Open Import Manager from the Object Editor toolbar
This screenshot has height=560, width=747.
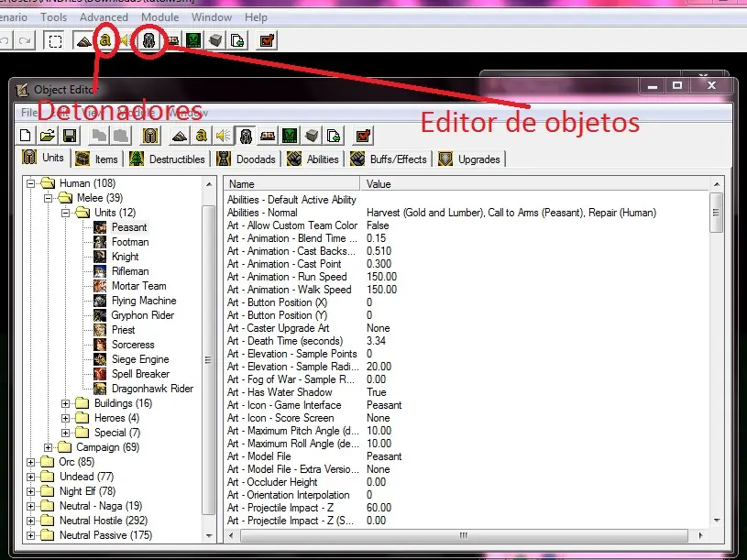[x=334, y=137]
